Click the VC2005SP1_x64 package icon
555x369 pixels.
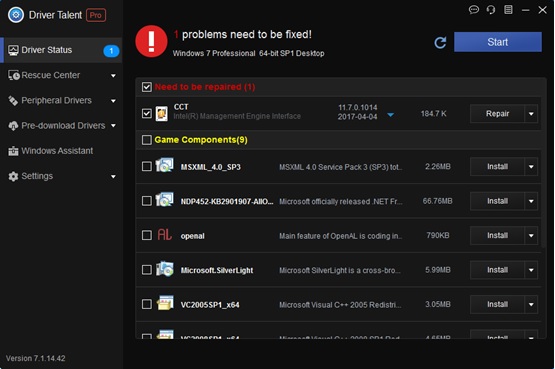[165, 303]
